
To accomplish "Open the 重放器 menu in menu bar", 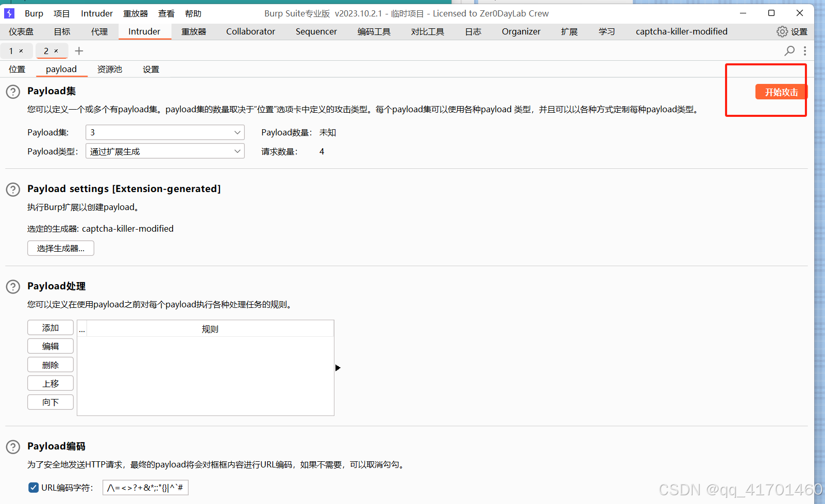I will (x=136, y=13).
